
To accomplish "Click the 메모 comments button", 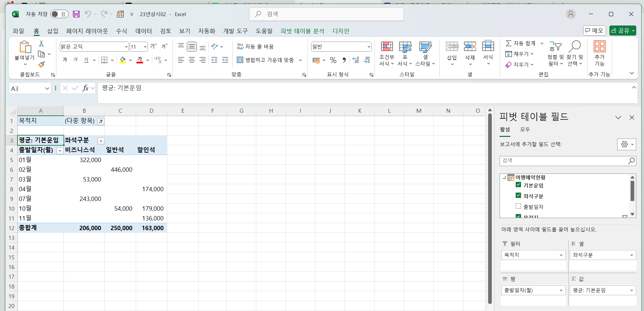I will [594, 31].
